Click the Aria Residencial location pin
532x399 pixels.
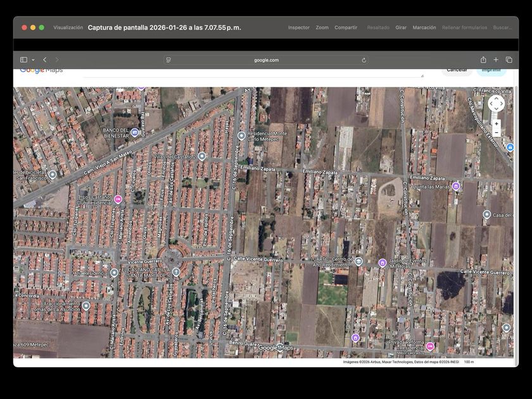coord(114,273)
